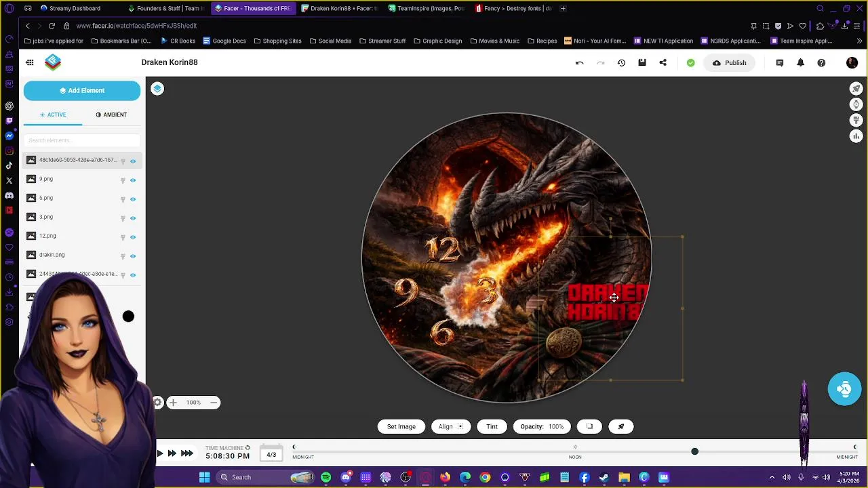Click the Facer logo
868x488 pixels.
[53, 62]
